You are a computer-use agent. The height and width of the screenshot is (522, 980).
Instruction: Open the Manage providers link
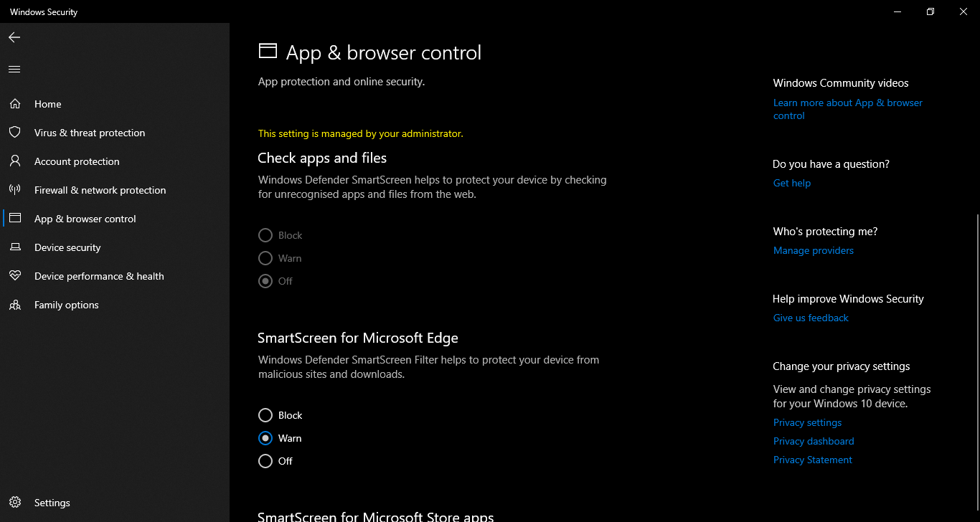(814, 250)
